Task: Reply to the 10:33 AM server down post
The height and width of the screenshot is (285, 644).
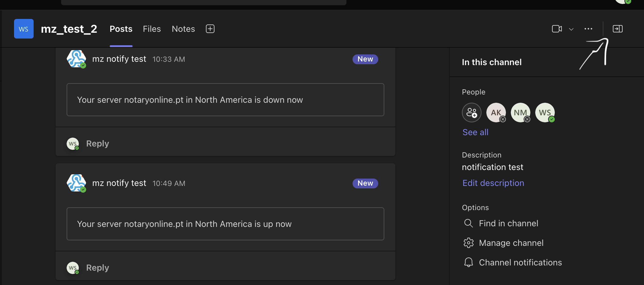Action: pos(97,143)
